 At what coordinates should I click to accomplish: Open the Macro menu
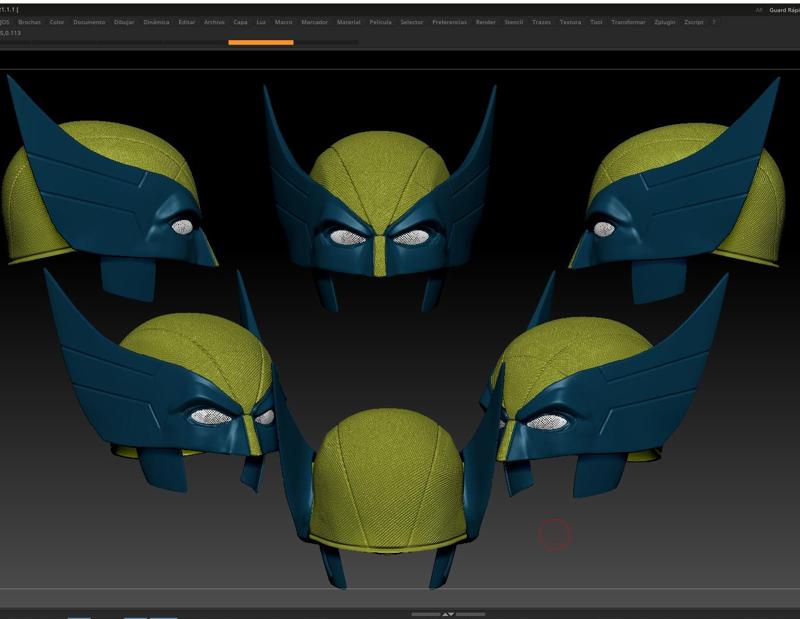pos(284,22)
